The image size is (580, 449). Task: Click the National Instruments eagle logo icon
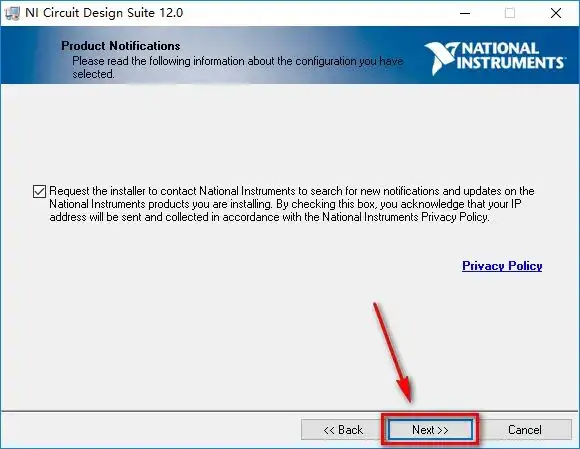(x=441, y=58)
